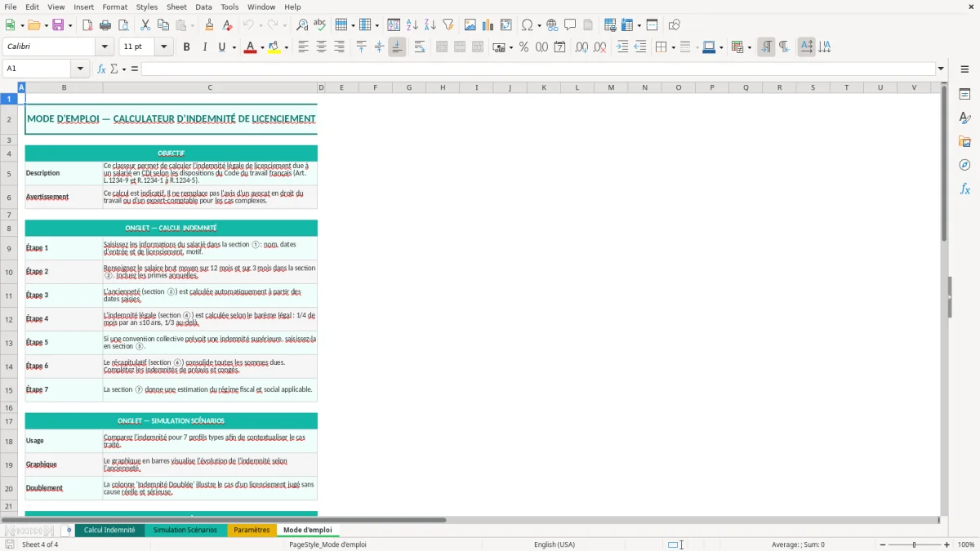980x551 pixels.
Task: Merge and center cells
Action: coord(442,47)
